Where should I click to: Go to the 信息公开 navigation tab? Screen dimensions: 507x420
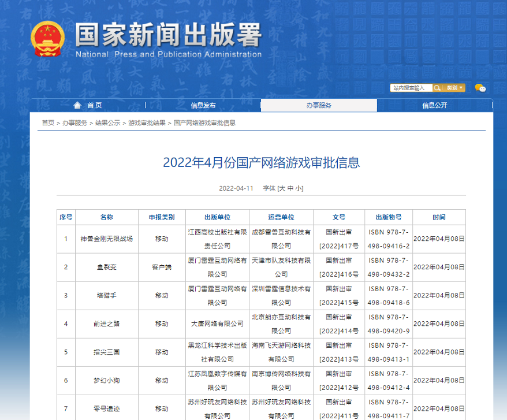[x=434, y=105]
